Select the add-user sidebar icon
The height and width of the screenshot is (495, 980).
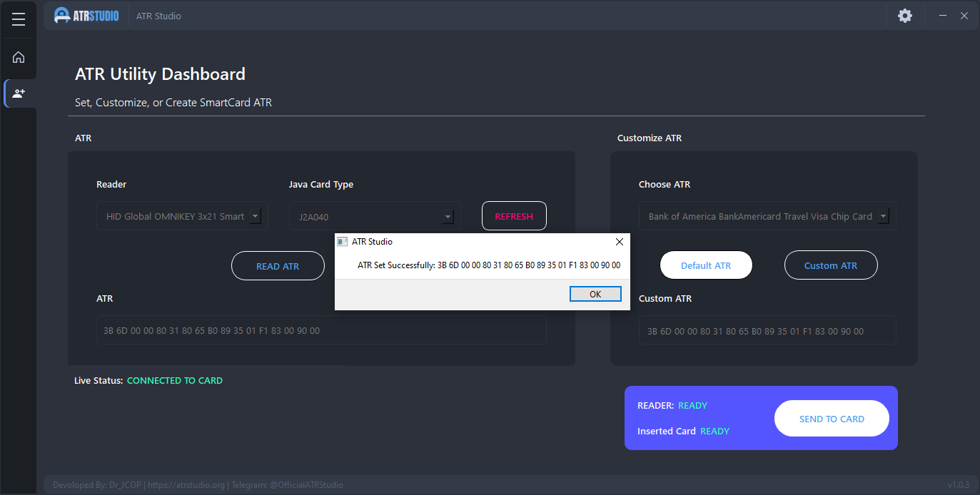(x=19, y=93)
